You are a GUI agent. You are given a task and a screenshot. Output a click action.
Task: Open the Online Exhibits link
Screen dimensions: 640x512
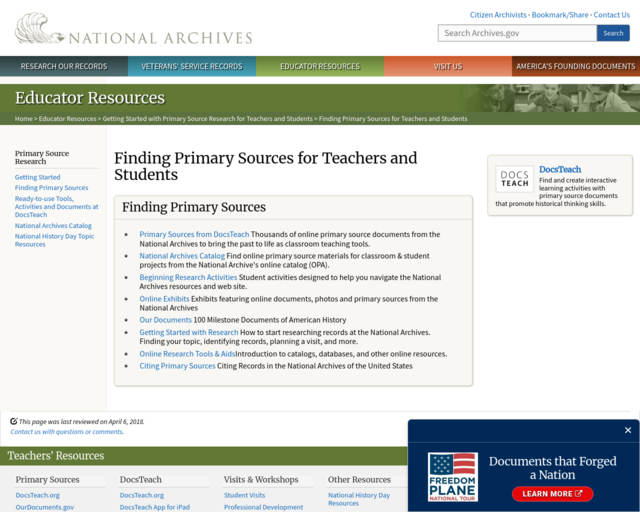point(164,299)
